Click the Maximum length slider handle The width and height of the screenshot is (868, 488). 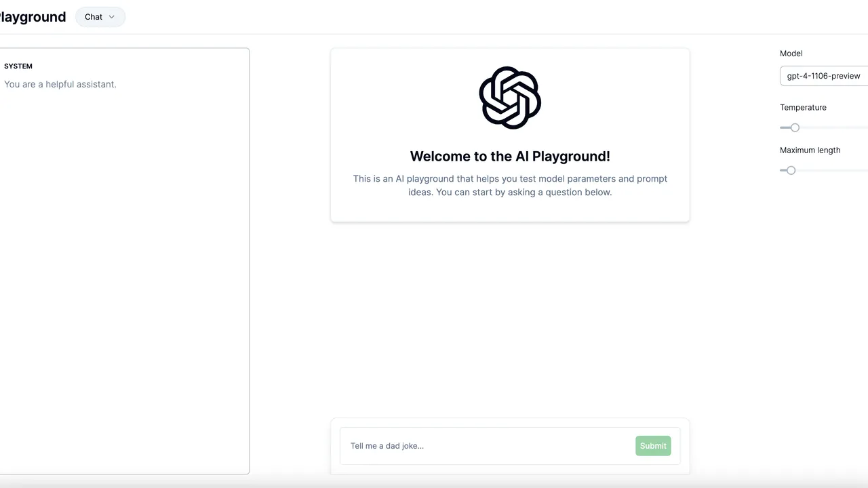(x=791, y=170)
